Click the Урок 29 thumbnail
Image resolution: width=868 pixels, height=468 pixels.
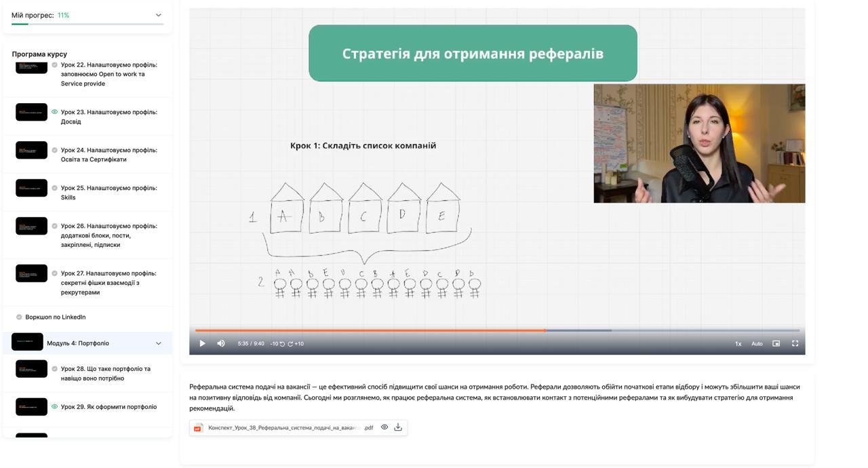31,407
